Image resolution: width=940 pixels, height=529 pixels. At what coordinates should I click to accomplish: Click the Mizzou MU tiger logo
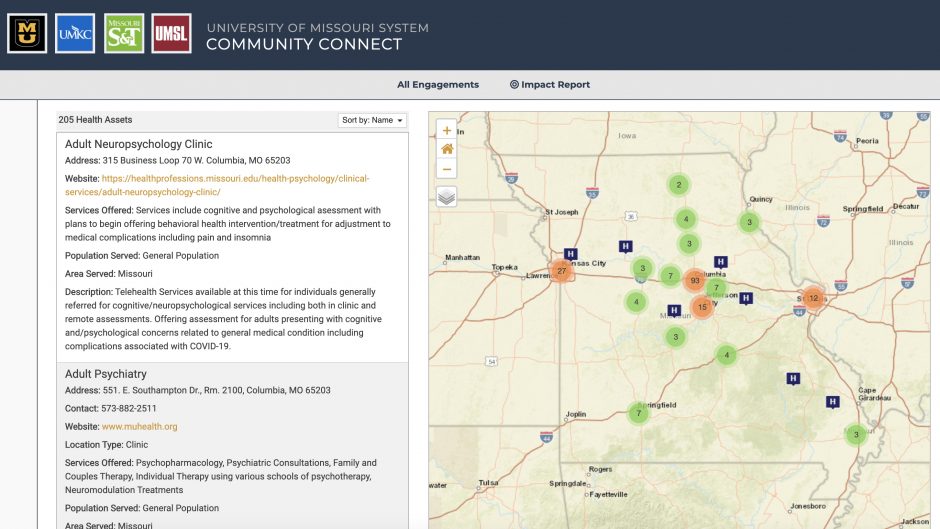coord(27,34)
